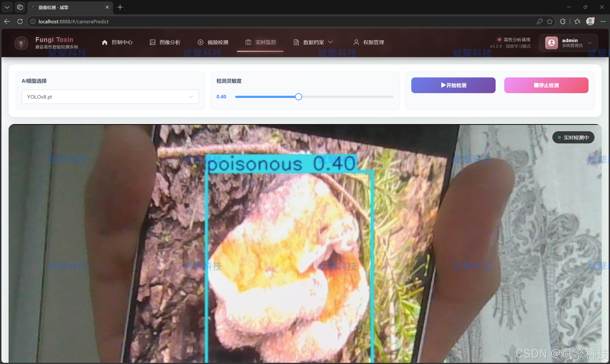Open the favorites list

pos(577,22)
